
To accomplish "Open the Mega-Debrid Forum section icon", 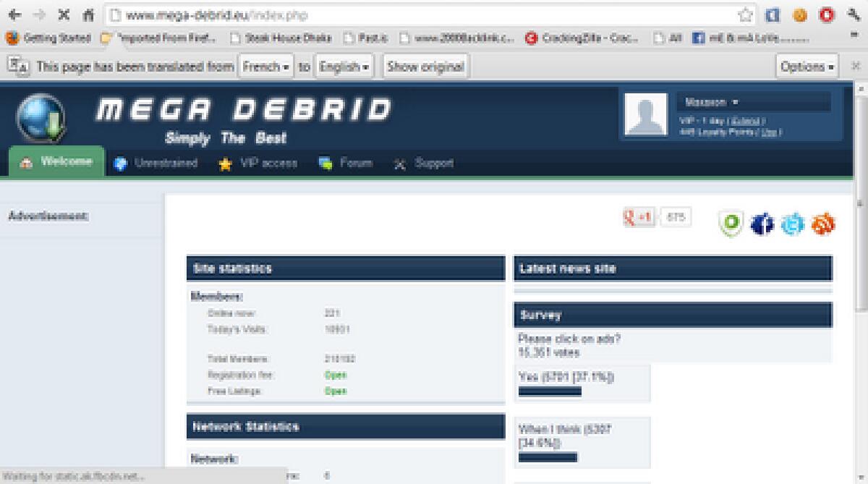I will [327, 164].
